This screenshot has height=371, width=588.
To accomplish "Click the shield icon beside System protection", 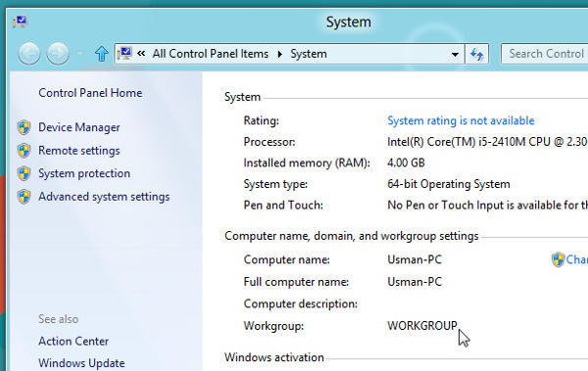I will 24,173.
